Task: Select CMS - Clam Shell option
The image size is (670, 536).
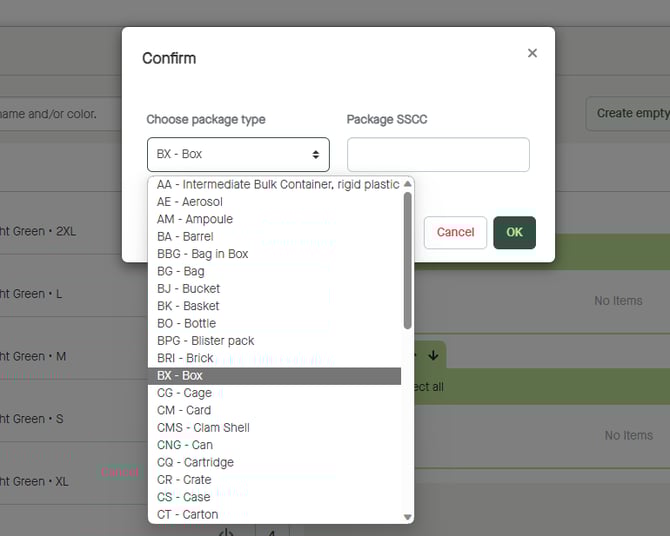Action: 203,428
